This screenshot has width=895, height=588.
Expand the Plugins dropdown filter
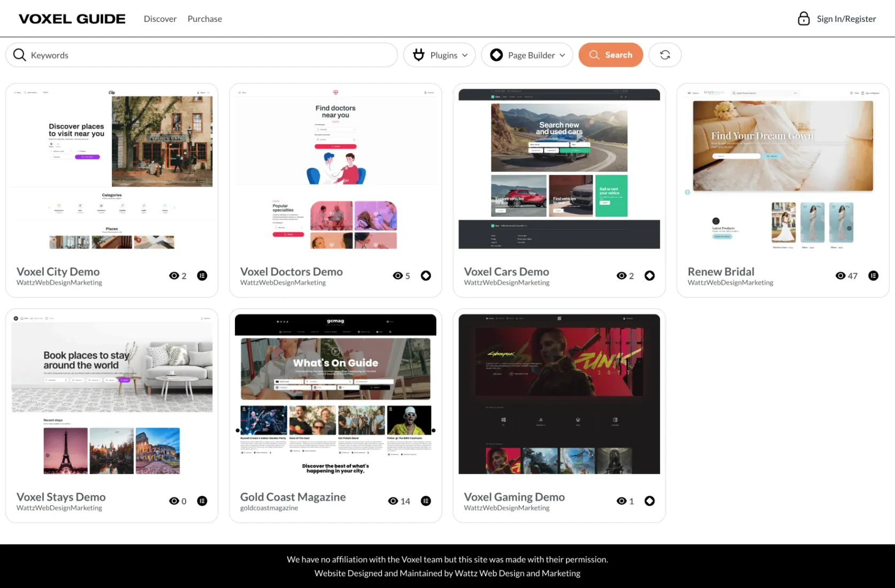pos(439,55)
